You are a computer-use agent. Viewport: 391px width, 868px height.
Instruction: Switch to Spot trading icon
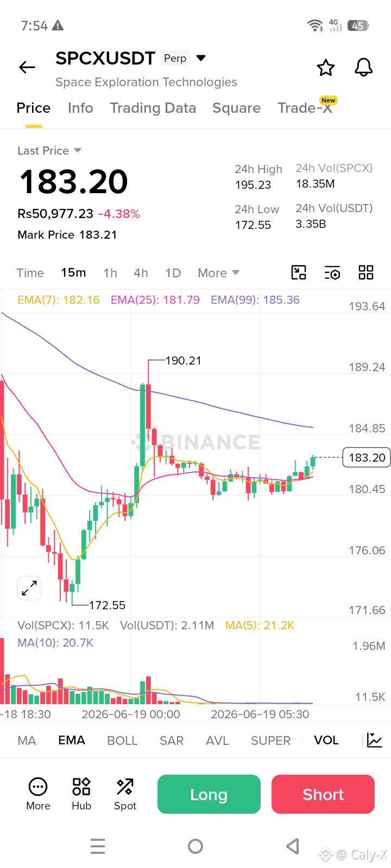click(x=125, y=794)
